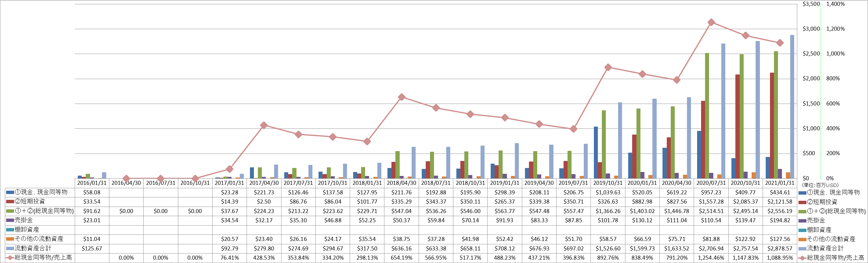
Task: Select the $1,526.60 current assets cell
Action: [608, 249]
